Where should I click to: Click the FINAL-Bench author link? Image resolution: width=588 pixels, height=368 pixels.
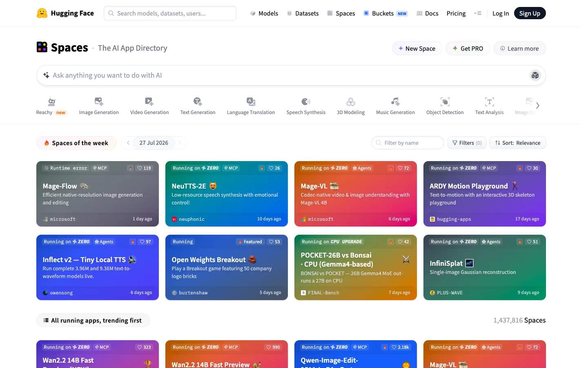click(x=320, y=293)
